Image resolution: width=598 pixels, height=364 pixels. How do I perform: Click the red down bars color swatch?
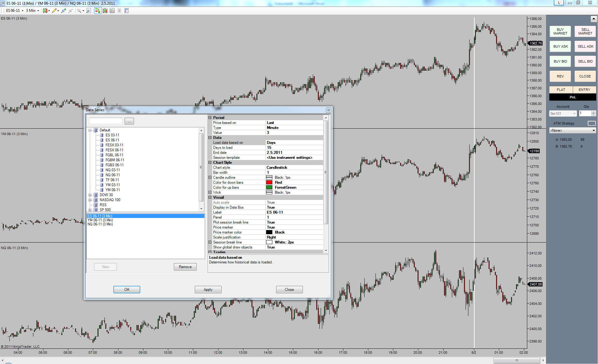coord(269,182)
